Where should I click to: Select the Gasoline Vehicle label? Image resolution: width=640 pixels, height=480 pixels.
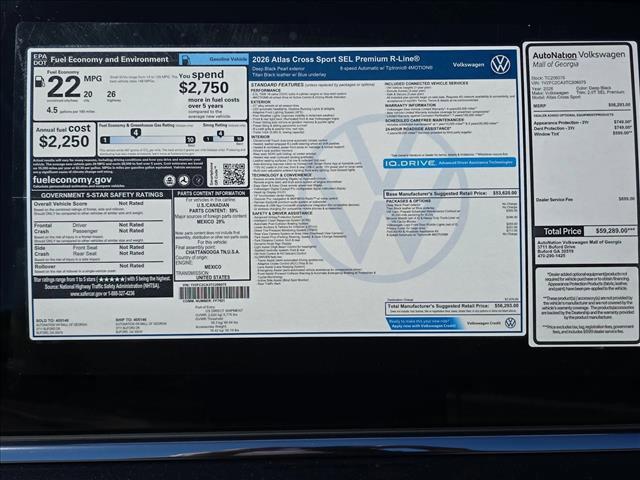coord(228,59)
